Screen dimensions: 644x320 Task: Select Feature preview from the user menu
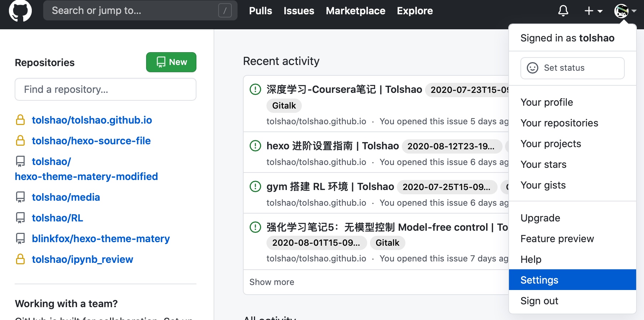[x=572, y=239]
